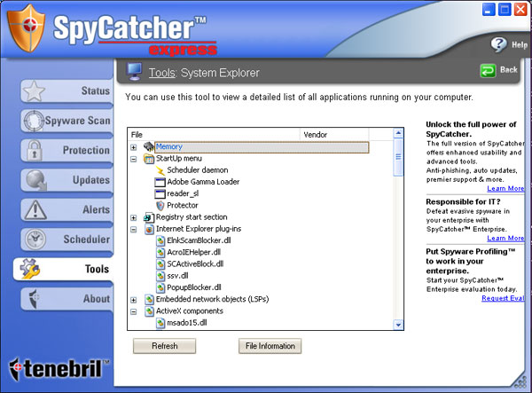Click the tree list scrollbar thumb
532x393 pixels.
point(398,157)
